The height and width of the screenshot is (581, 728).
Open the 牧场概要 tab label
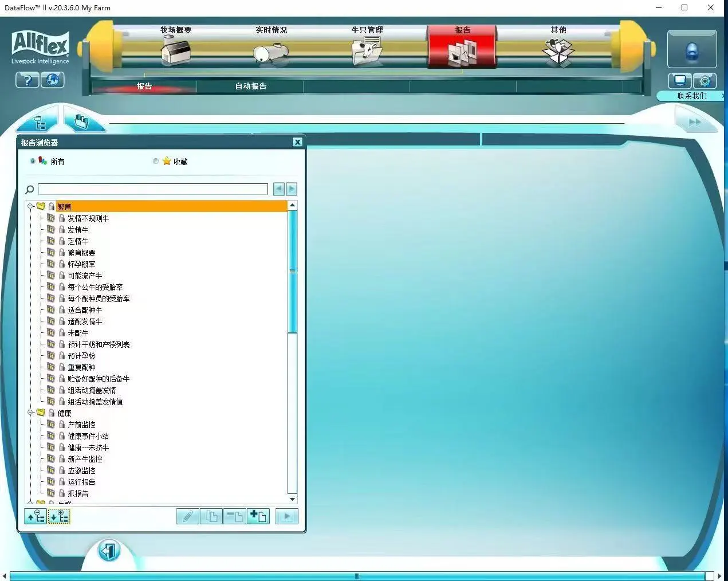176,30
